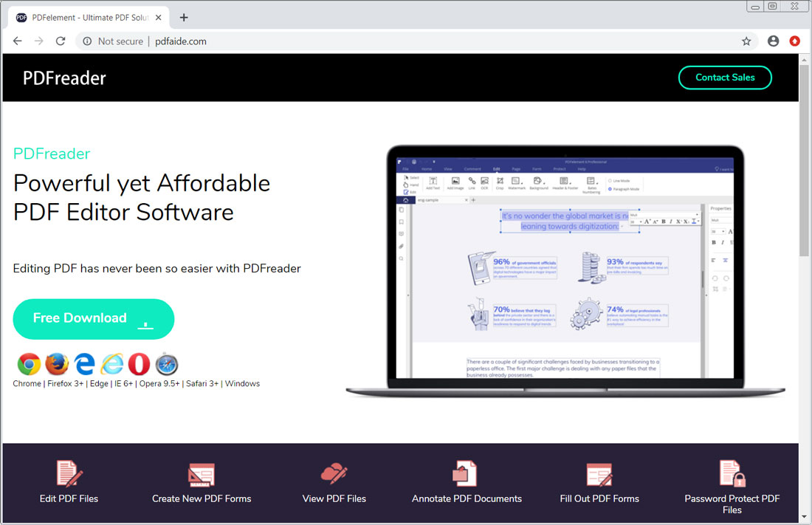Click the Edit PDF Files icon
The width and height of the screenshot is (812, 525).
pos(69,473)
